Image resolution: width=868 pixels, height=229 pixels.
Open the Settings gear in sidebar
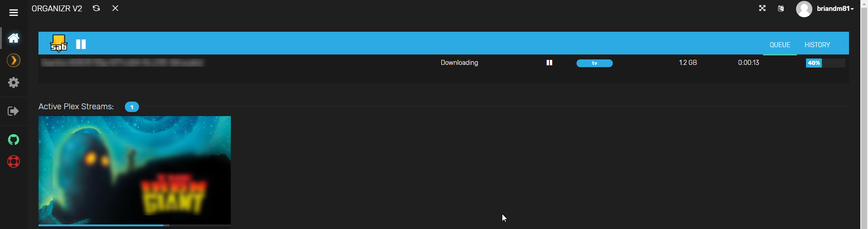point(14,83)
